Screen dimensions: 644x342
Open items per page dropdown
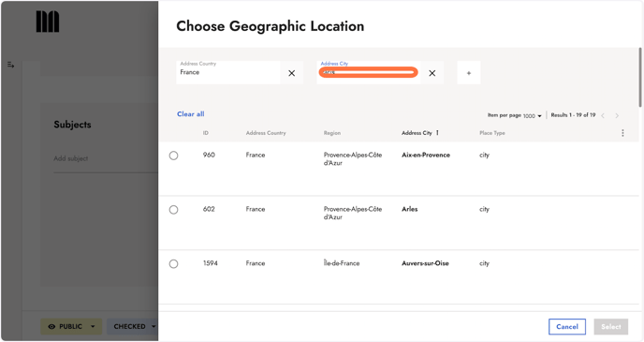click(x=533, y=116)
